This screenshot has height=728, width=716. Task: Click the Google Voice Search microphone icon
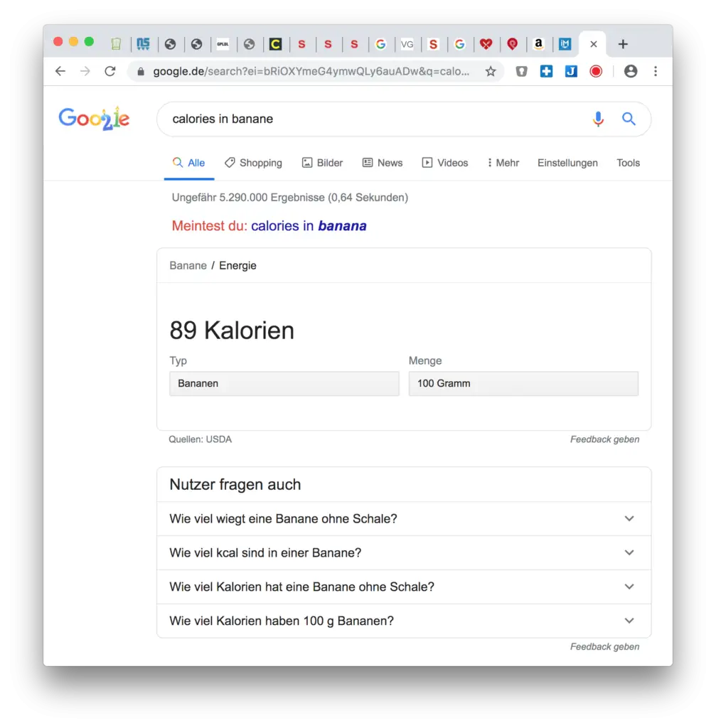598,119
